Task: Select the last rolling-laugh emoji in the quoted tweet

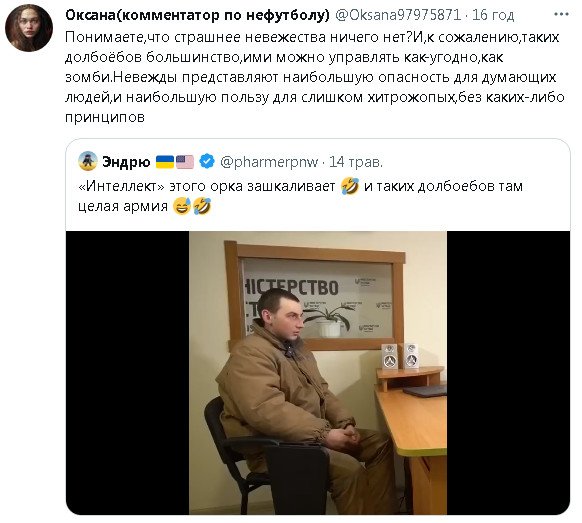Action: pyautogui.click(x=202, y=206)
